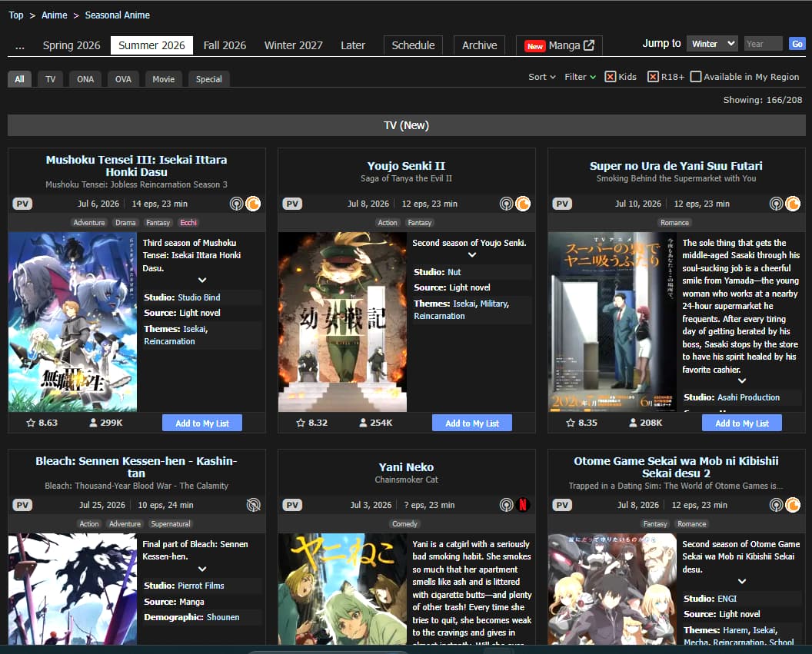This screenshot has height=654, width=812.
Task: Show earlier seasons via ellipsis tab
Action: pos(20,45)
